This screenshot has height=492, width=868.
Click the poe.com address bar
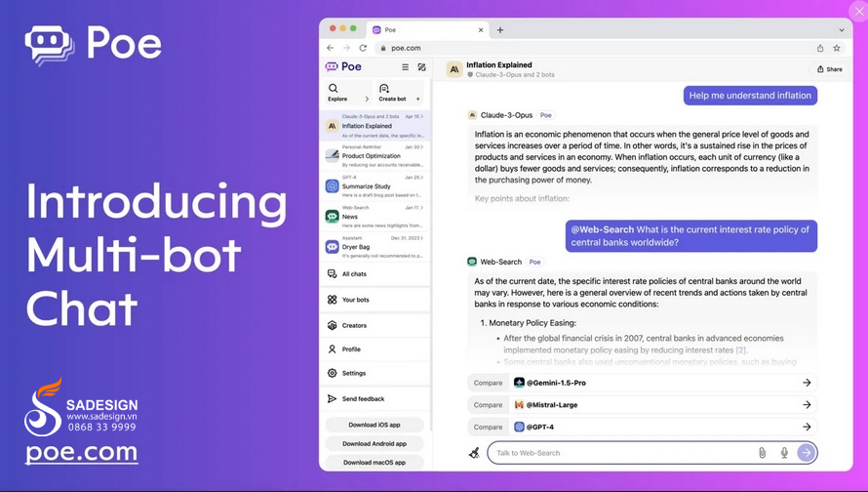(592, 48)
